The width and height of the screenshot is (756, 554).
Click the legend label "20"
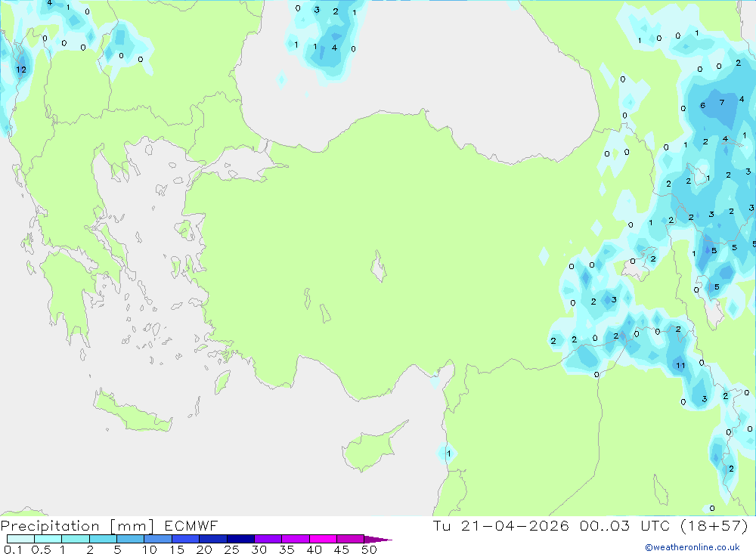[204, 549]
